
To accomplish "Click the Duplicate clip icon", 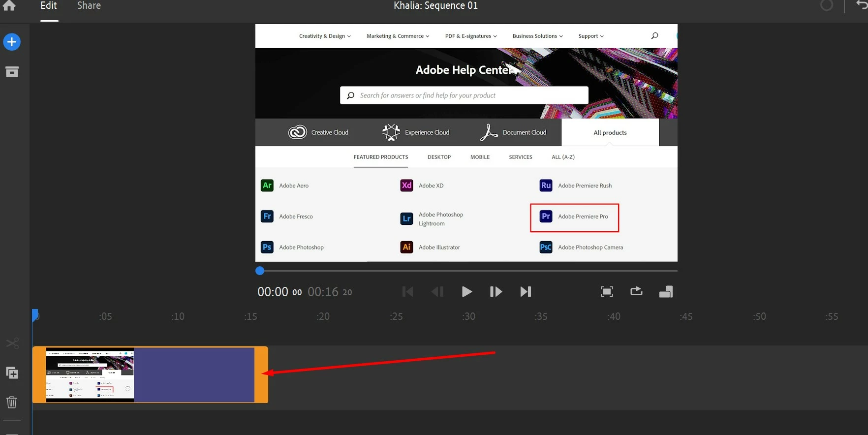I will click(12, 373).
